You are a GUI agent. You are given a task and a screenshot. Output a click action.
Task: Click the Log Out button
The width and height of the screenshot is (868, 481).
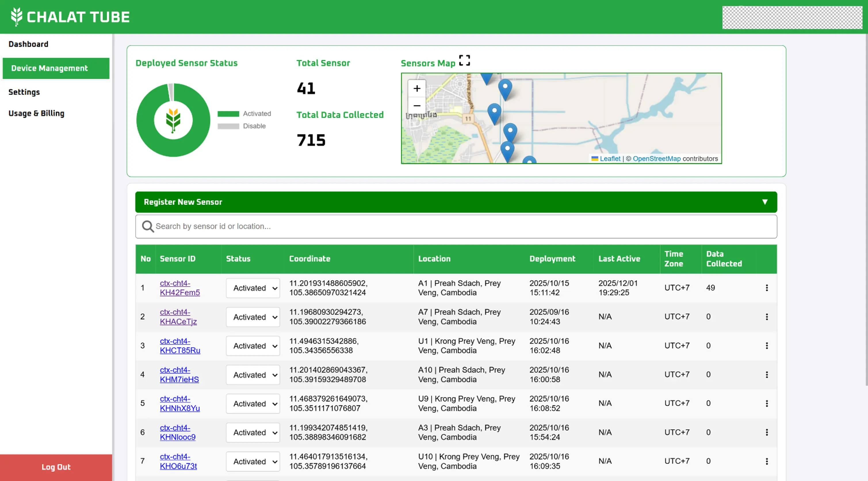click(x=56, y=467)
